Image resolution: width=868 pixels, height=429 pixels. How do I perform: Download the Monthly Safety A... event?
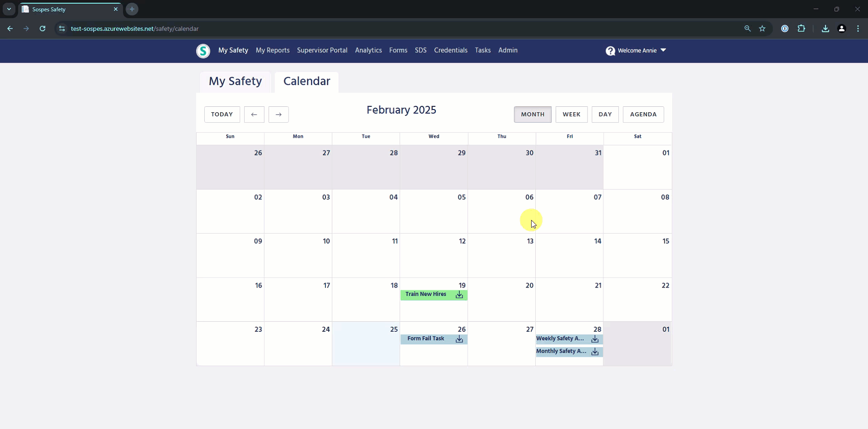[x=595, y=352]
